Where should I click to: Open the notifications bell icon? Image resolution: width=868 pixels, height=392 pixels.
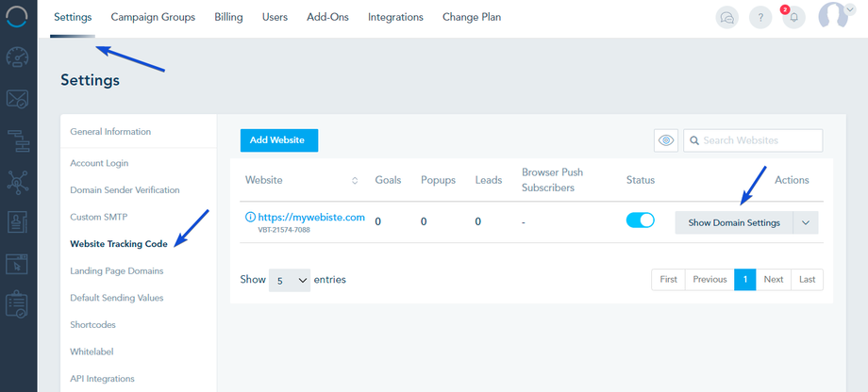[x=793, y=17]
